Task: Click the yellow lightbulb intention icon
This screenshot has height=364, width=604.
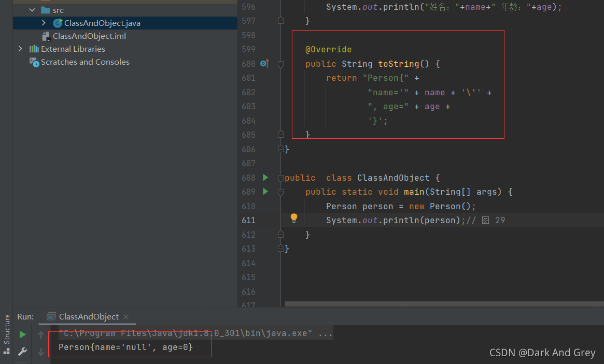Action: click(294, 218)
